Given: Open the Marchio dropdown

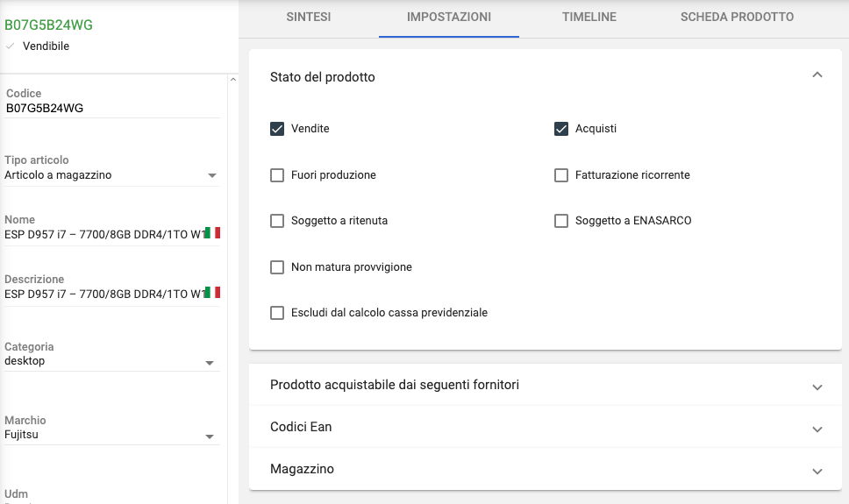Looking at the screenshot, I should (210, 437).
